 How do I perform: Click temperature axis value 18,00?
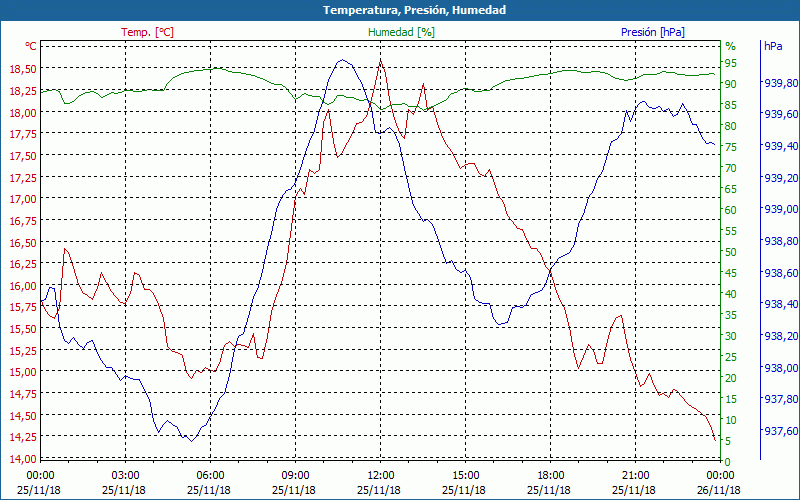point(22,112)
